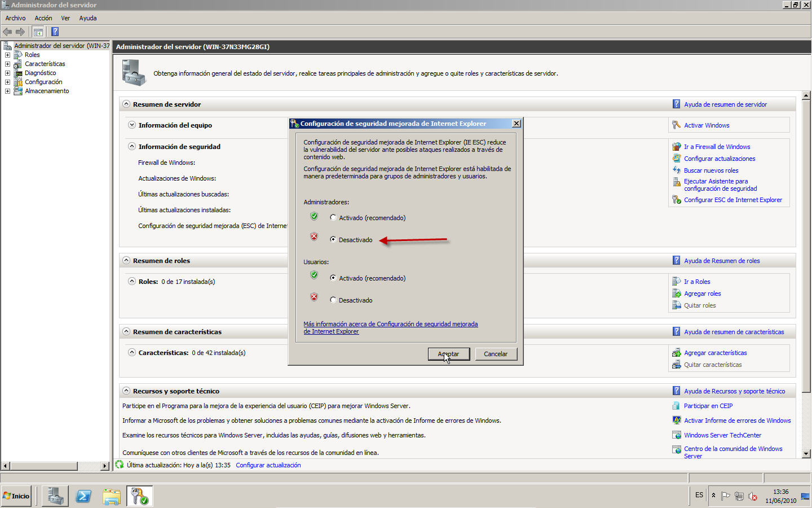Open the Acción menu

(x=43, y=18)
